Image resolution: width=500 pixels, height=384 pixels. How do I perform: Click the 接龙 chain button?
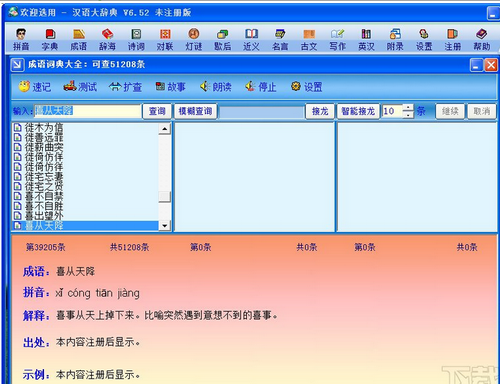tap(320, 111)
